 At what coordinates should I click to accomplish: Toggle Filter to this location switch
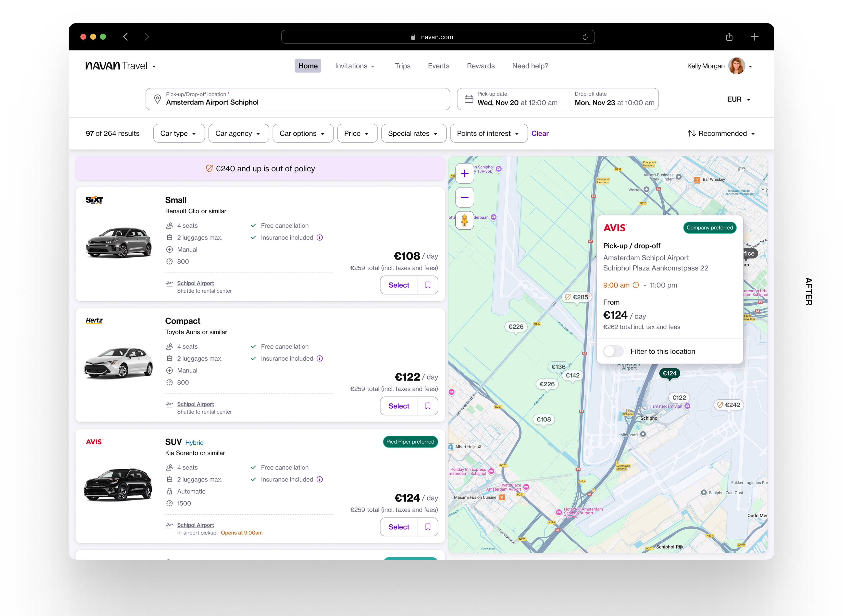click(x=613, y=351)
